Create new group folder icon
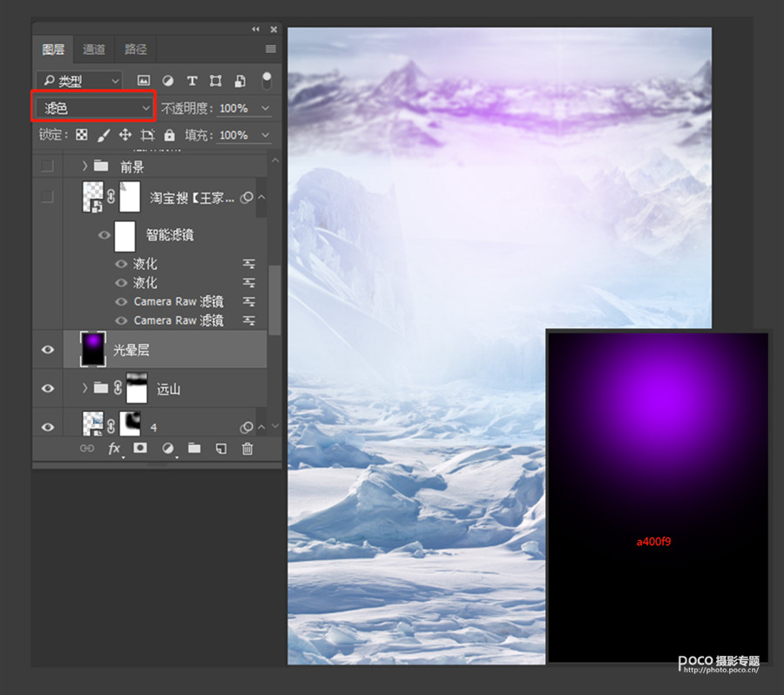Screen dimensions: 784x695 click(x=194, y=448)
